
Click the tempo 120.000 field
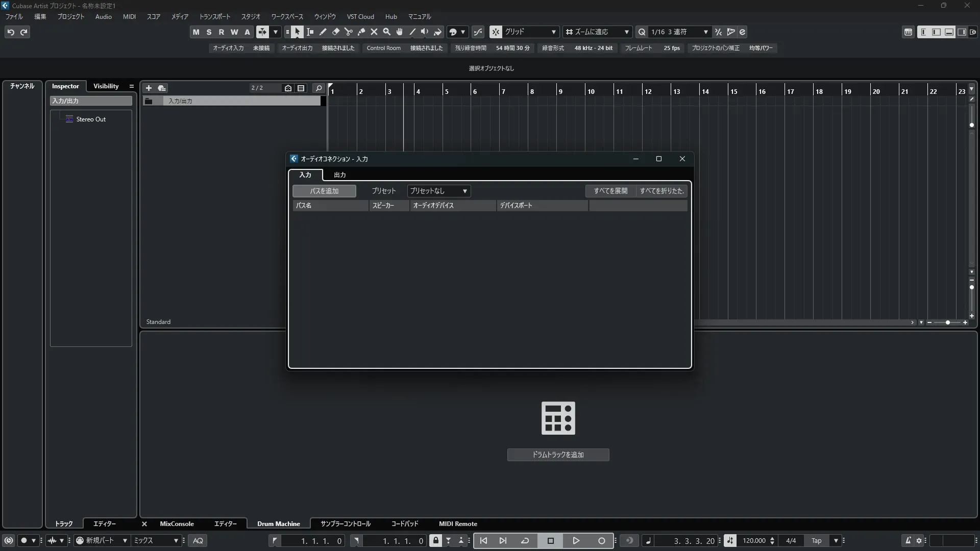(754, 540)
